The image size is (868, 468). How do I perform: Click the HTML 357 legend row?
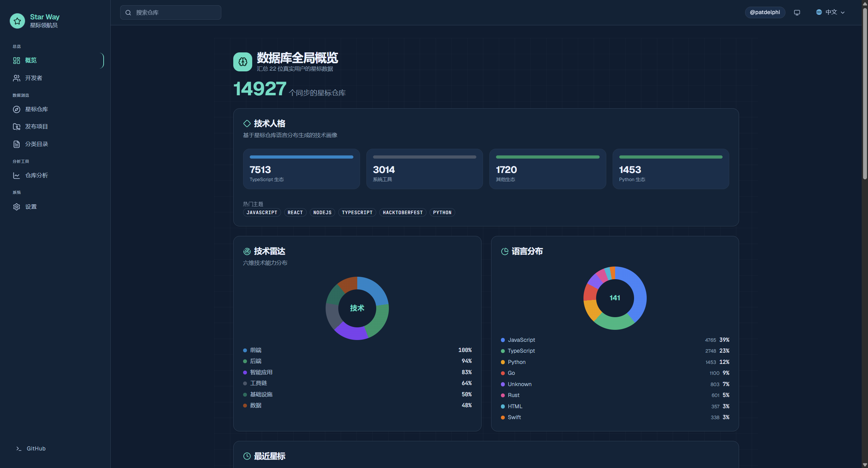coord(615,406)
